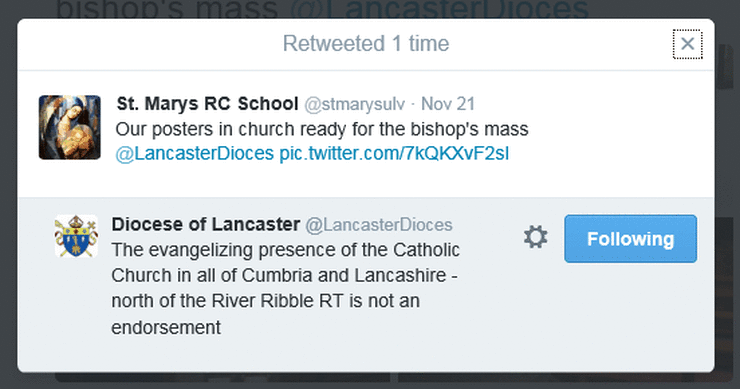Open St. Marys RC School profile picture

click(69, 127)
